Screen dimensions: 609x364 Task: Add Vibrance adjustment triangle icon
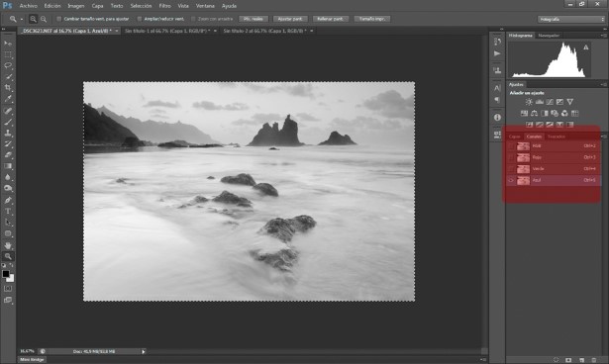(x=569, y=102)
